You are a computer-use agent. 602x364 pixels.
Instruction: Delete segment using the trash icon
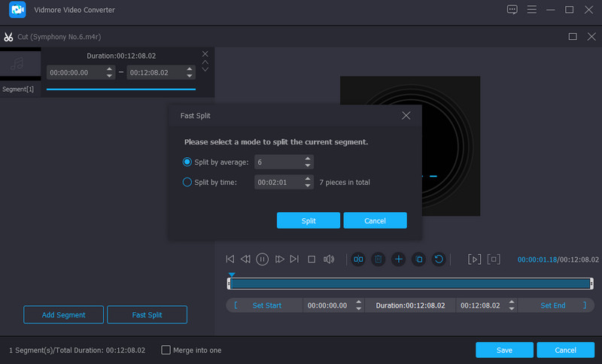pos(379,259)
